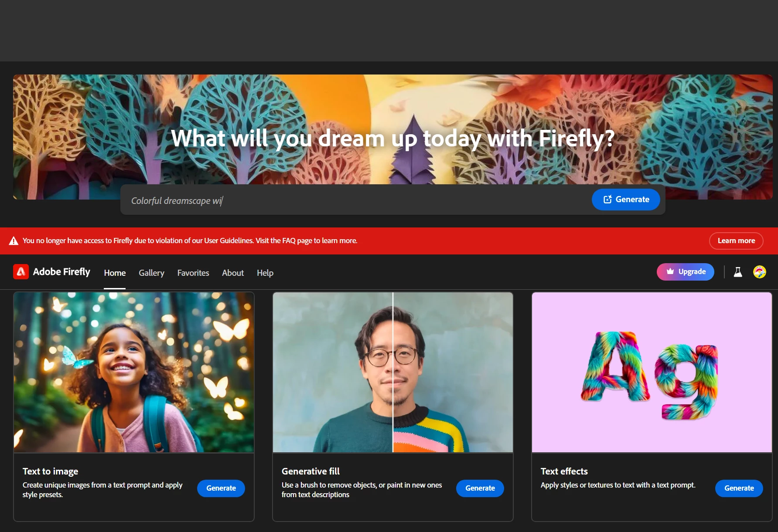Click the Adobe Firefly brand text
778x532 pixels.
pyautogui.click(x=61, y=272)
